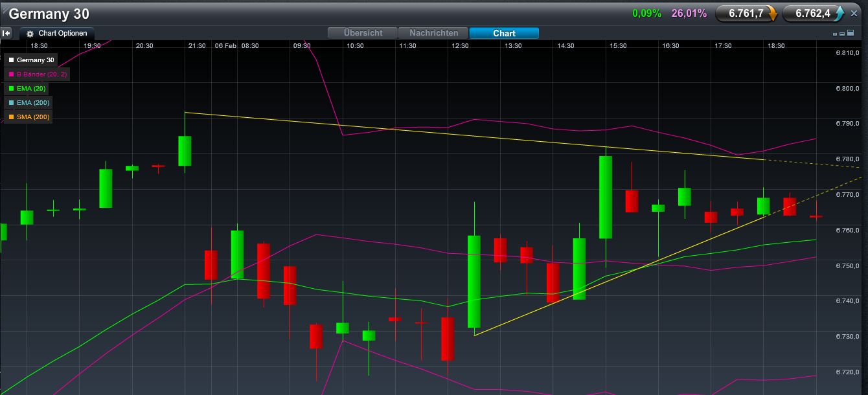Click the collapse panel arrow at top left
This screenshot has width=868, height=395.
pyautogui.click(x=6, y=33)
